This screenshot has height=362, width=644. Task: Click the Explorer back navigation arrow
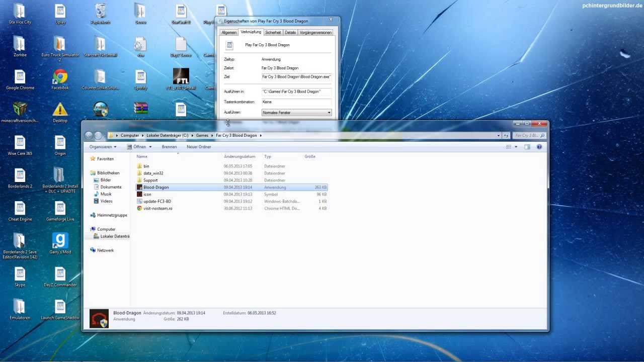pyautogui.click(x=89, y=135)
